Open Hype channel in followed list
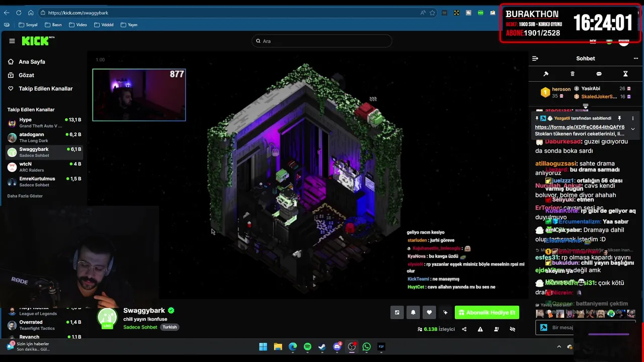644x362 pixels. click(x=44, y=123)
